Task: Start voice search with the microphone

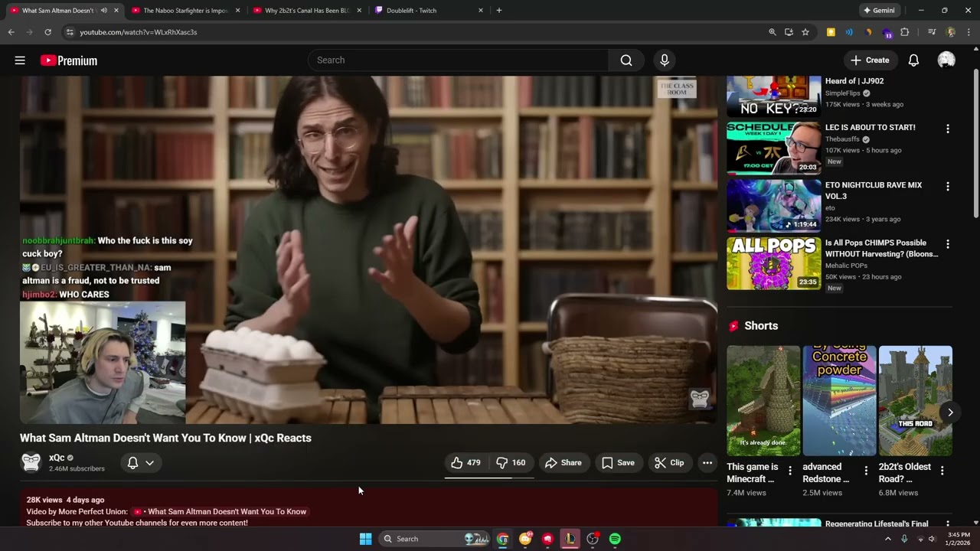Action: pos(664,60)
